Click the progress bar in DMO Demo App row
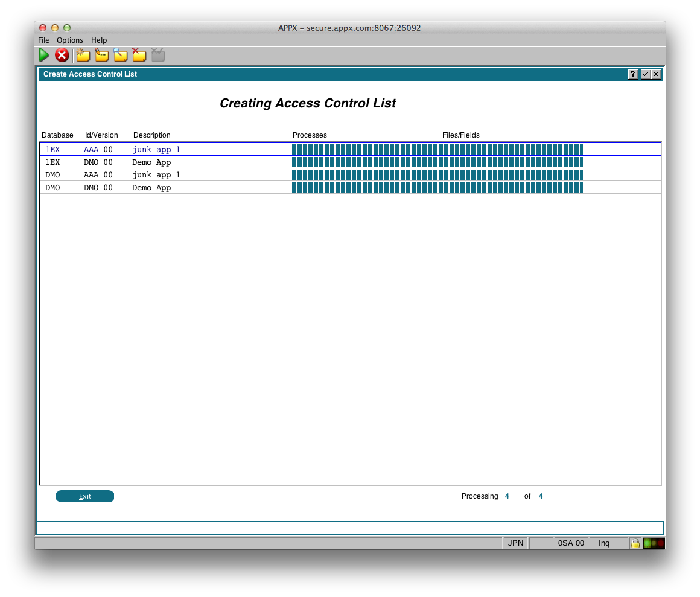Screen dimensions: 700x597 (x=437, y=188)
